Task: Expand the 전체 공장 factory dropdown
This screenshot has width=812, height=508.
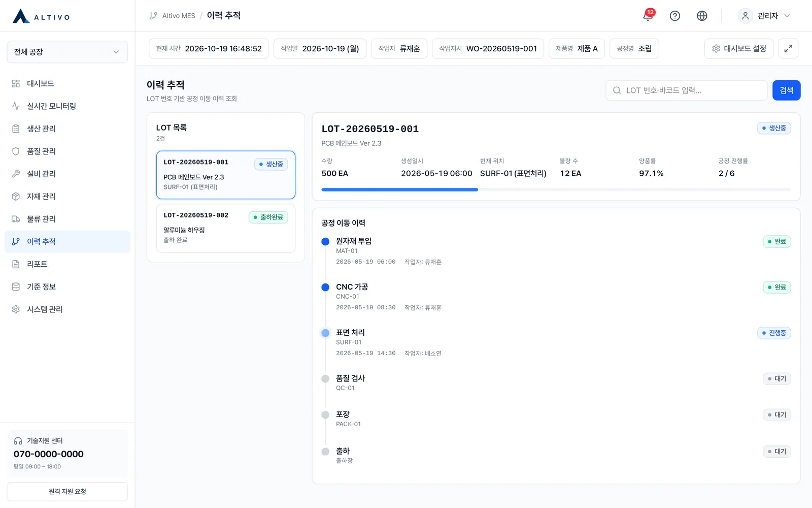Action: [x=67, y=52]
